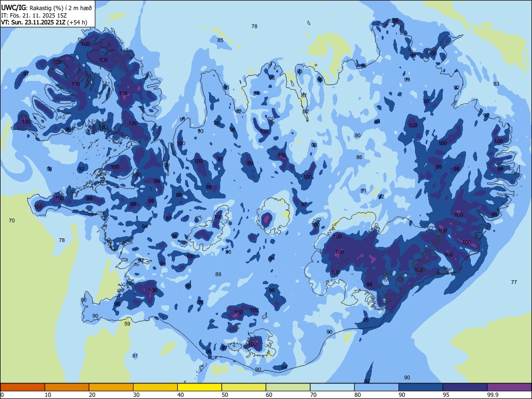The height and width of the screenshot is (399, 532).
Task: Click the humidity value '85' on the map
Action: click(x=220, y=40)
